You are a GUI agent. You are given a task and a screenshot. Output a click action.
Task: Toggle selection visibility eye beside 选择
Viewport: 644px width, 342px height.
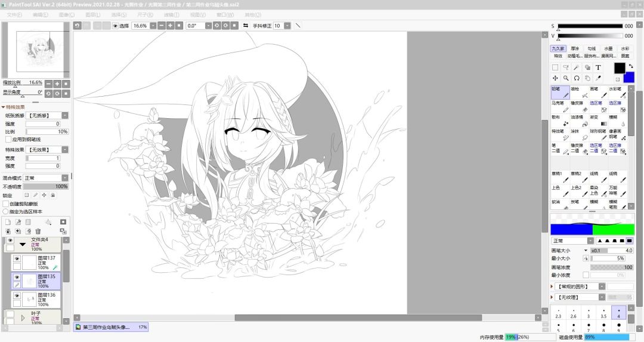coord(116,26)
